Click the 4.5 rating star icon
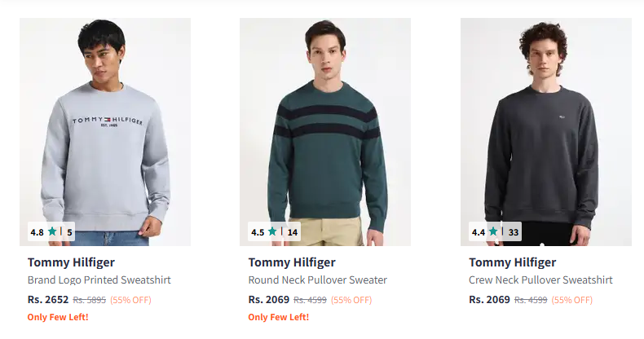This screenshot has width=644, height=339. 272,231
